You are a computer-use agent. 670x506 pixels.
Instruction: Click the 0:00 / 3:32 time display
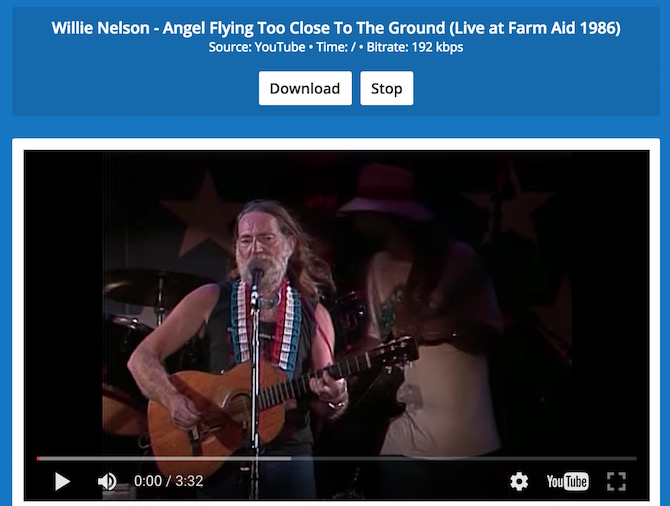[x=168, y=481]
